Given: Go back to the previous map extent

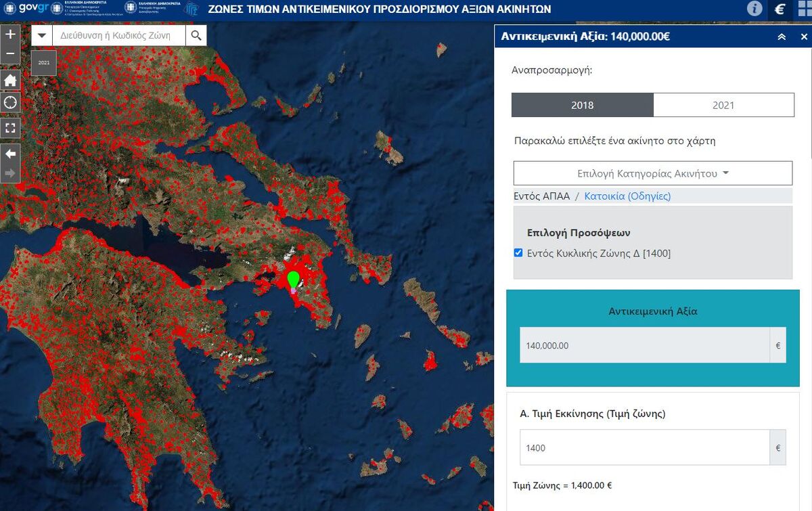Looking at the screenshot, I should pos(10,154).
